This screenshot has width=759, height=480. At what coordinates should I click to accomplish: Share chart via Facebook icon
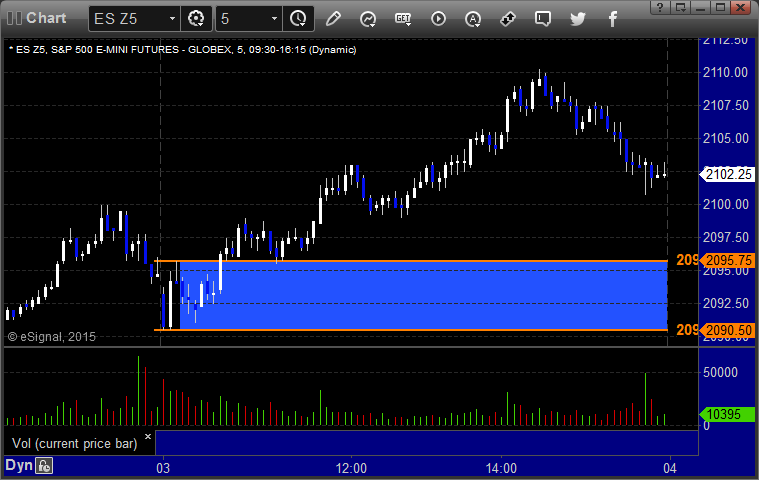pos(612,19)
